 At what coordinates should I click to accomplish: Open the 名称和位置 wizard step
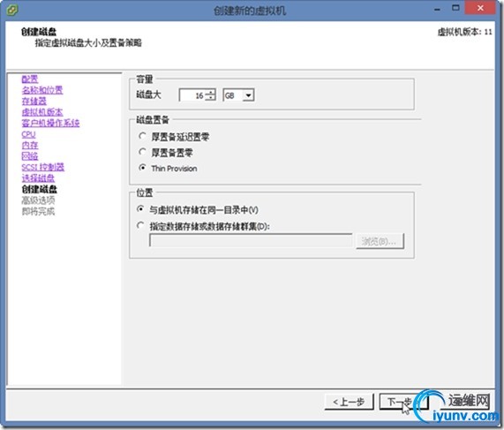click(x=42, y=90)
